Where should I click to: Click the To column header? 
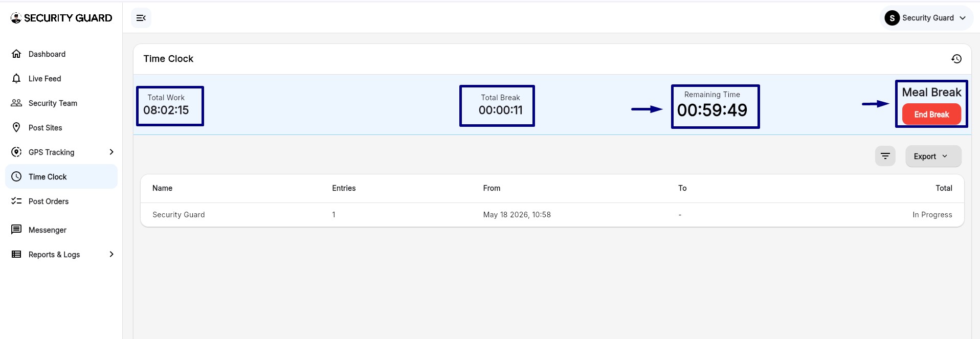click(x=682, y=188)
